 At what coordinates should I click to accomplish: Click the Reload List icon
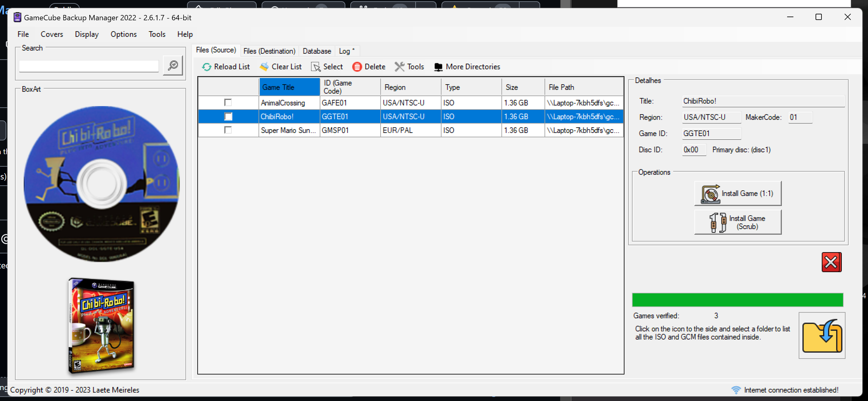tap(207, 67)
